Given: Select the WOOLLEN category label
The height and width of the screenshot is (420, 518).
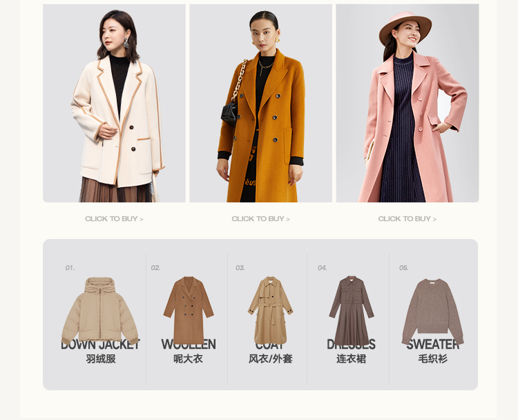Looking at the screenshot, I should [x=189, y=345].
